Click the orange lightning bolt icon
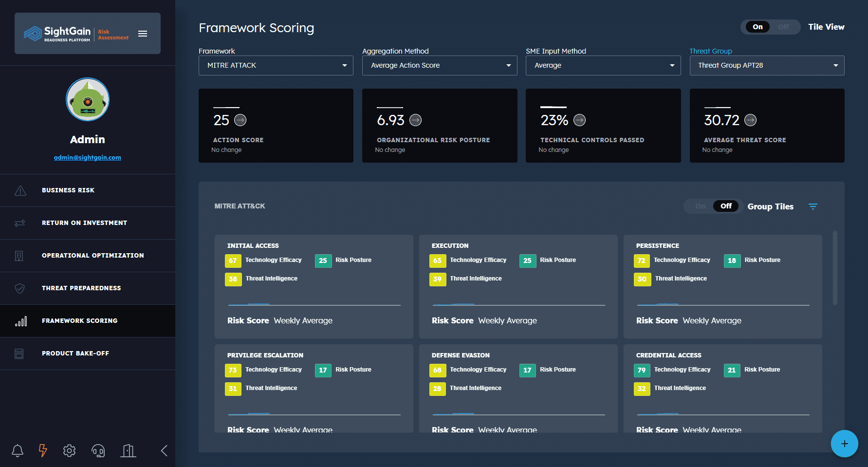This screenshot has height=467, width=868. 43,450
